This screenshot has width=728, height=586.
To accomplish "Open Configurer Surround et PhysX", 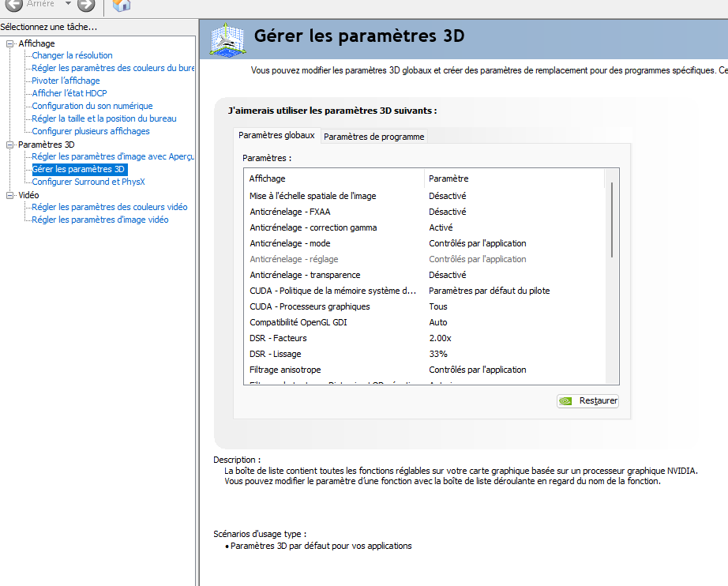I will coord(88,182).
